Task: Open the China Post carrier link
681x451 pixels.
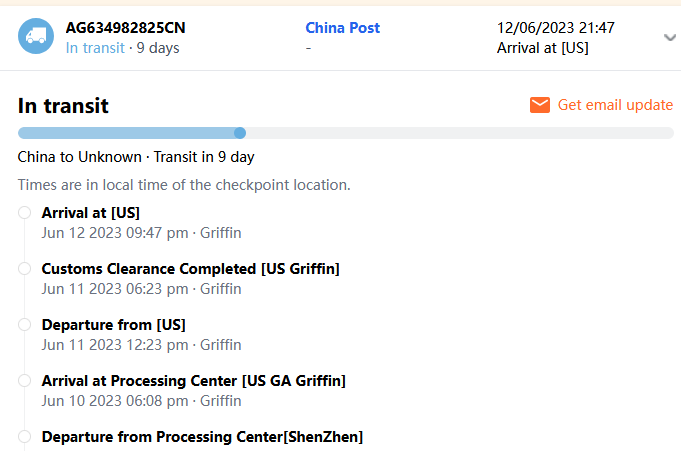Action: pos(342,28)
